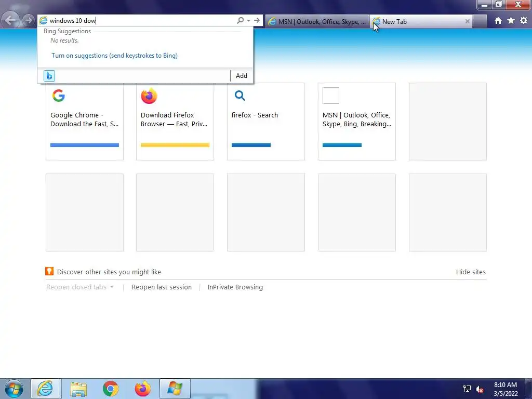This screenshot has height=399, width=532.
Task: Click the network status tray icon
Action: point(467,389)
